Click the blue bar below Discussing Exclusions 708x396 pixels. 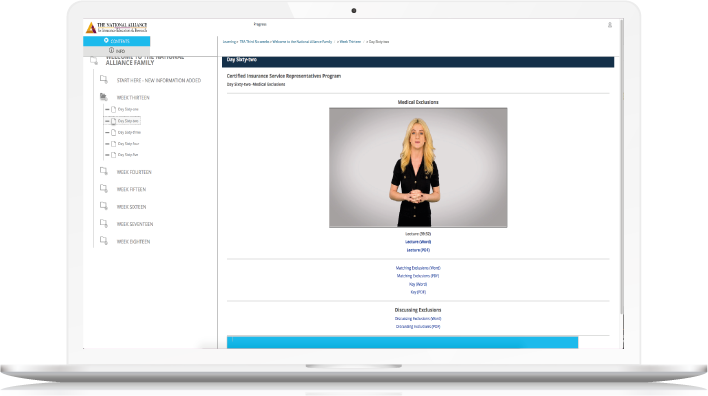402,342
